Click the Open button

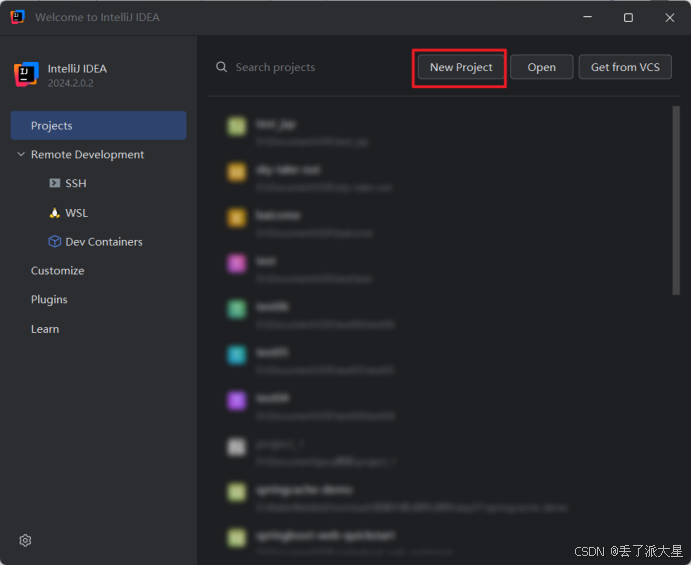click(x=542, y=67)
